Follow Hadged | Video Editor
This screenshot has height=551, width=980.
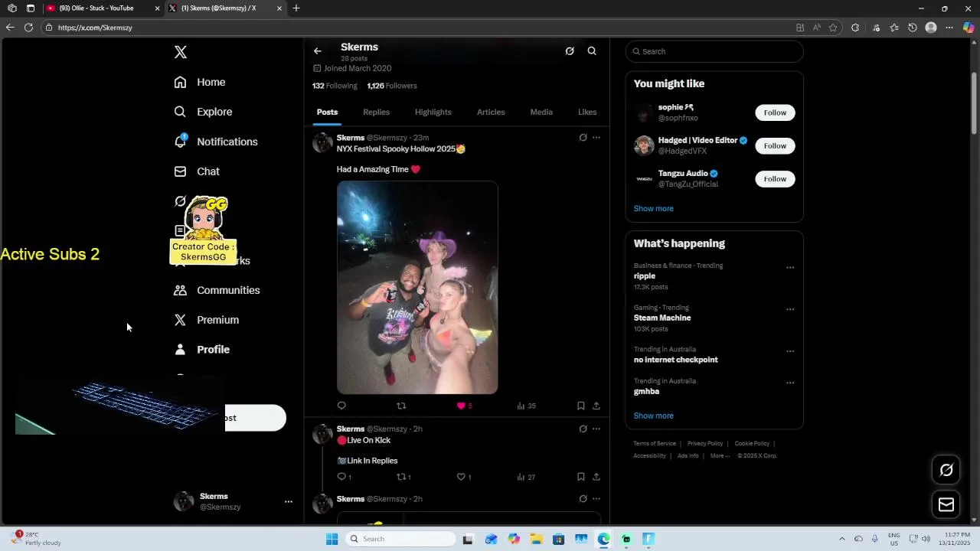775,145
